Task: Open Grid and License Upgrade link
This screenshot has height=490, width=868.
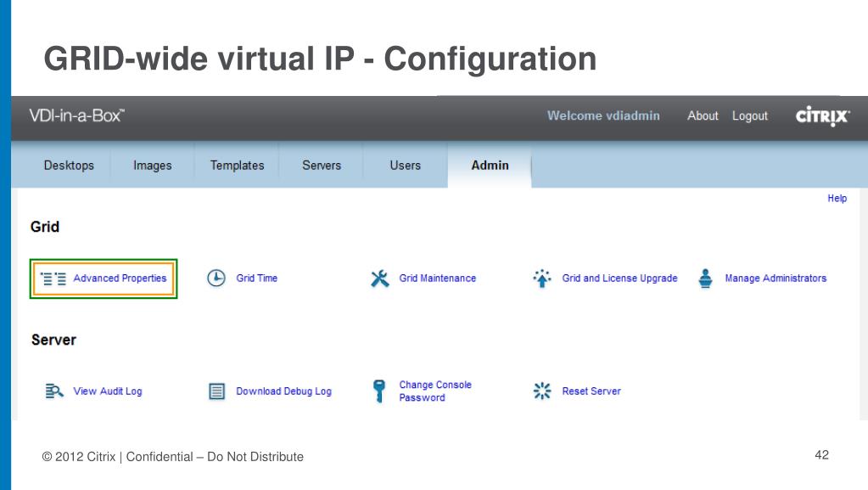Action: 619,279
